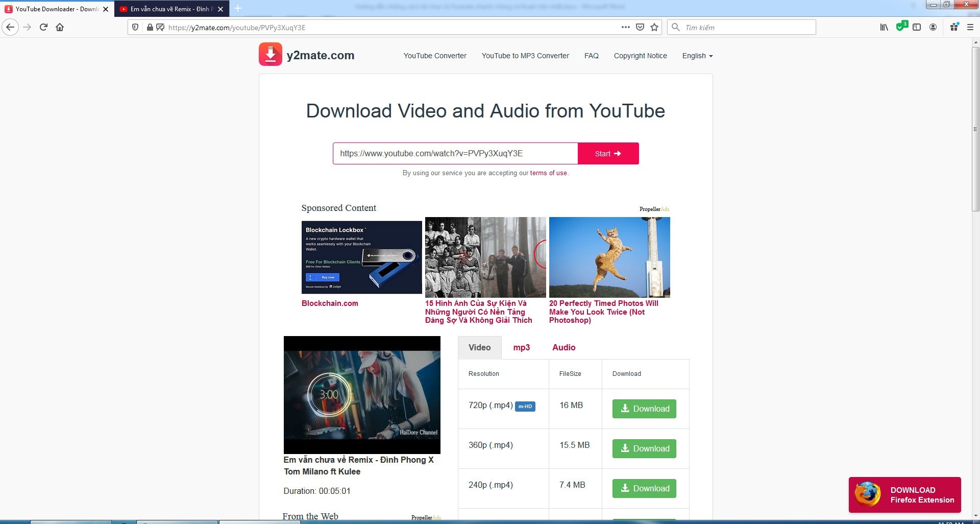This screenshot has height=524, width=980.
Task: Click the vertical page scrollbar thumb
Action: coord(975,129)
